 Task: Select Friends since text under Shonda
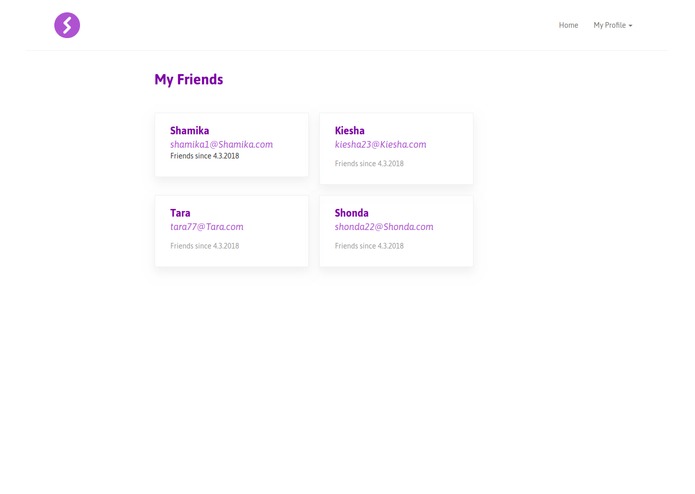[369, 246]
